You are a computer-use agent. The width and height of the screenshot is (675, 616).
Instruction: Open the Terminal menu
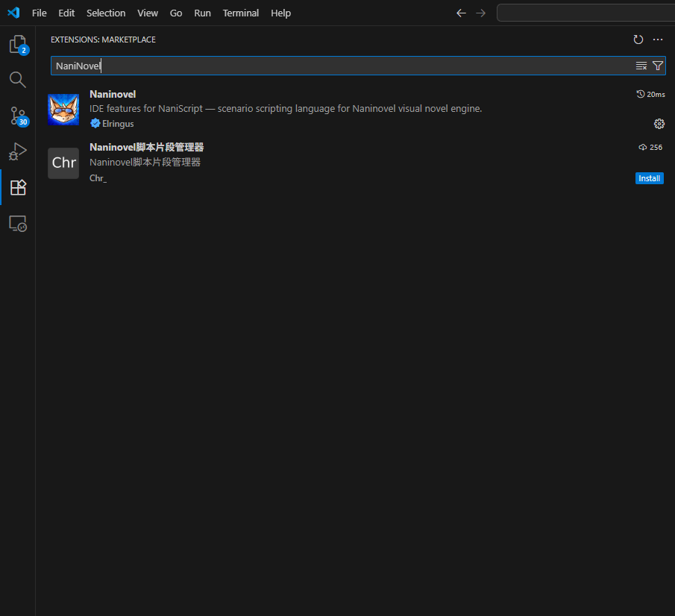[240, 13]
